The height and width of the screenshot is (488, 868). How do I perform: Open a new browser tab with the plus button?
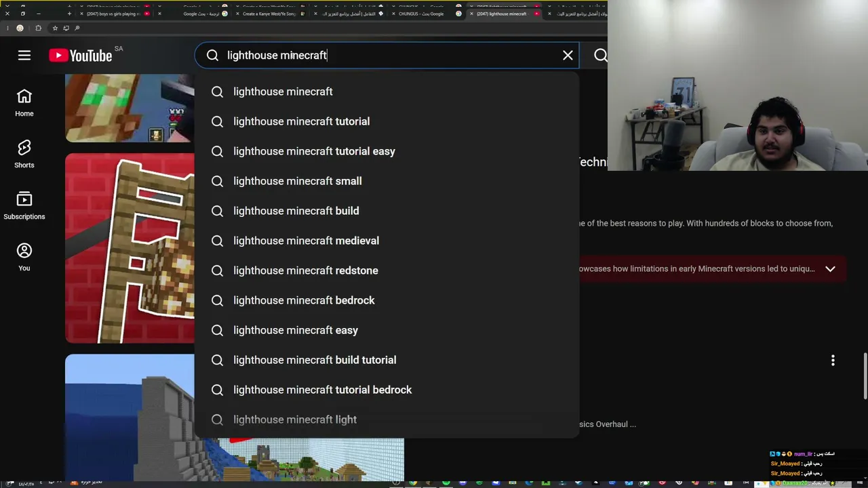69,14
